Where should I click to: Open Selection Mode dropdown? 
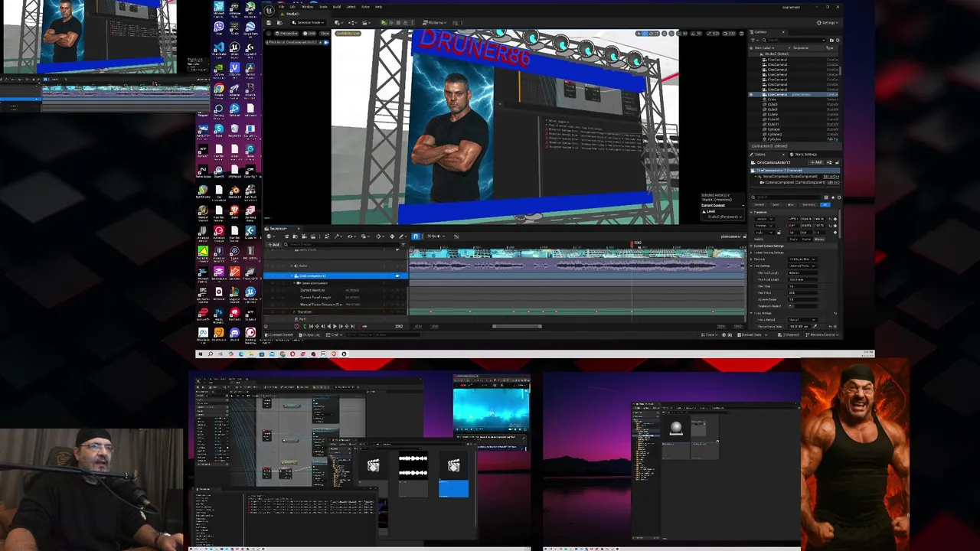[309, 22]
